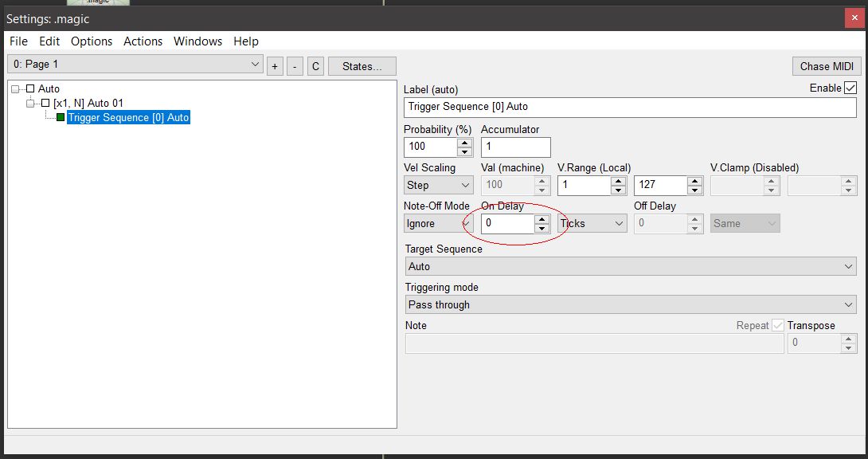Open the Actions menu
This screenshot has width=868, height=459.
point(143,41)
